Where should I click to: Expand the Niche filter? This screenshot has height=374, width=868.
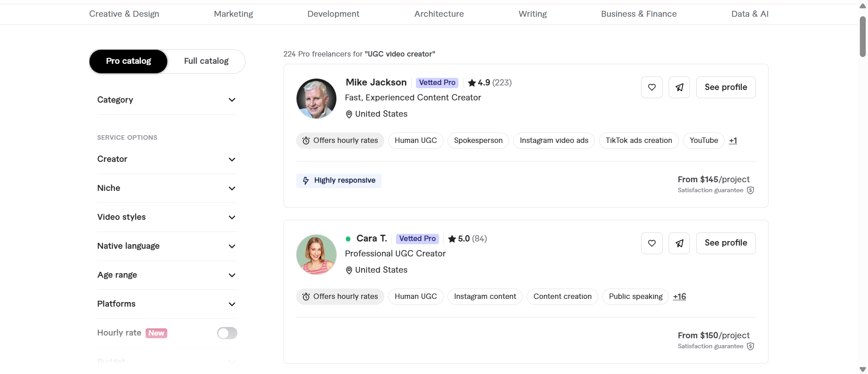point(167,188)
